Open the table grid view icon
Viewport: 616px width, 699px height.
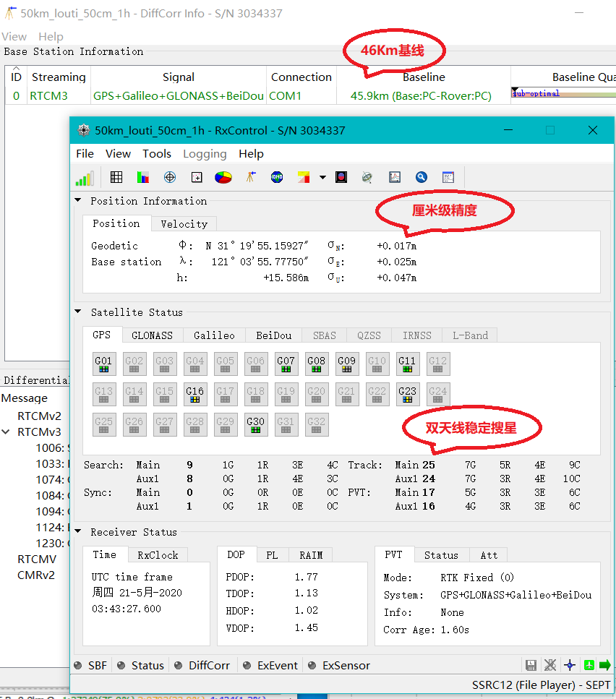pos(116,177)
